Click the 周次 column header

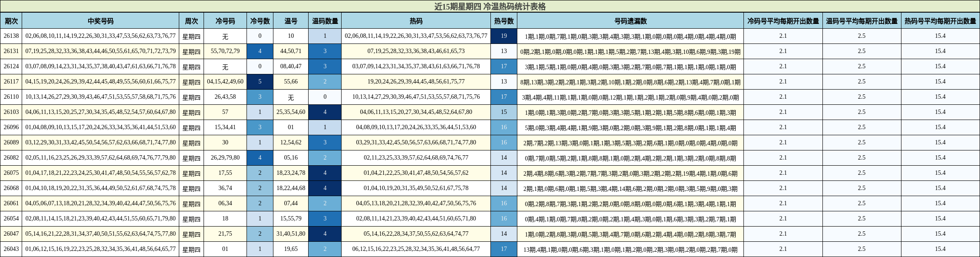[191, 21]
